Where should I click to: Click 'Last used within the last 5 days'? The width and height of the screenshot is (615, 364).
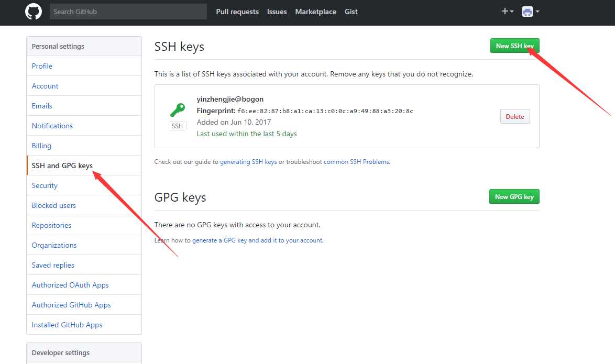click(247, 134)
